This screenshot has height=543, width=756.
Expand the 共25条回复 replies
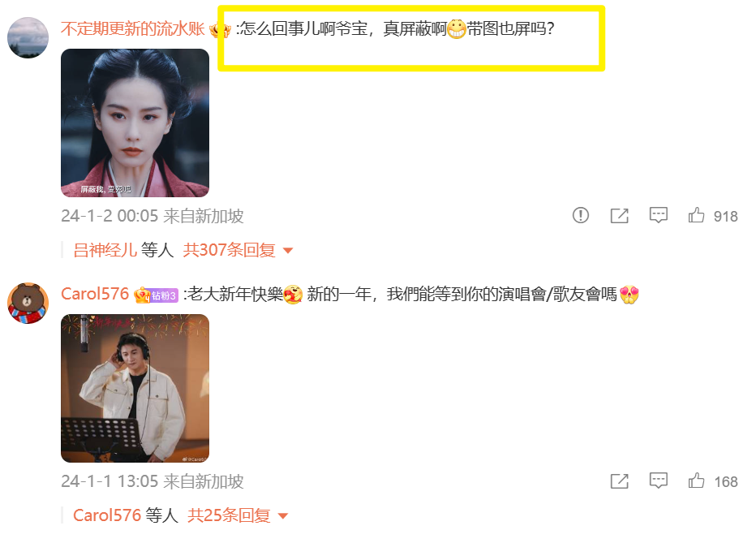point(229,515)
